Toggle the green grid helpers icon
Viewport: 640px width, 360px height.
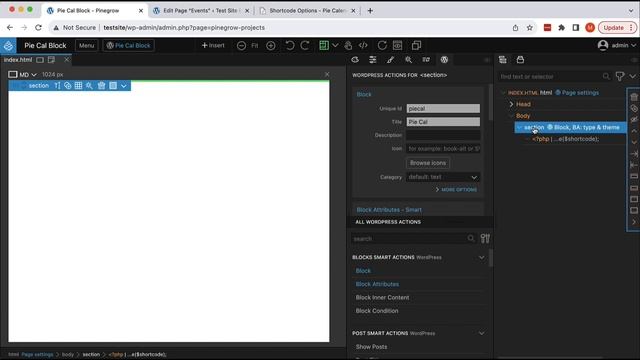(x=324, y=45)
